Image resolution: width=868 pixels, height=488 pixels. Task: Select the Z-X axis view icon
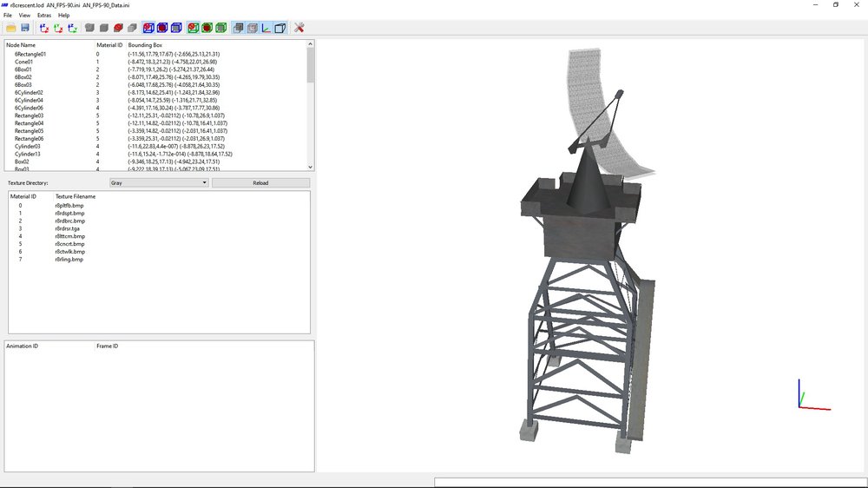44,28
